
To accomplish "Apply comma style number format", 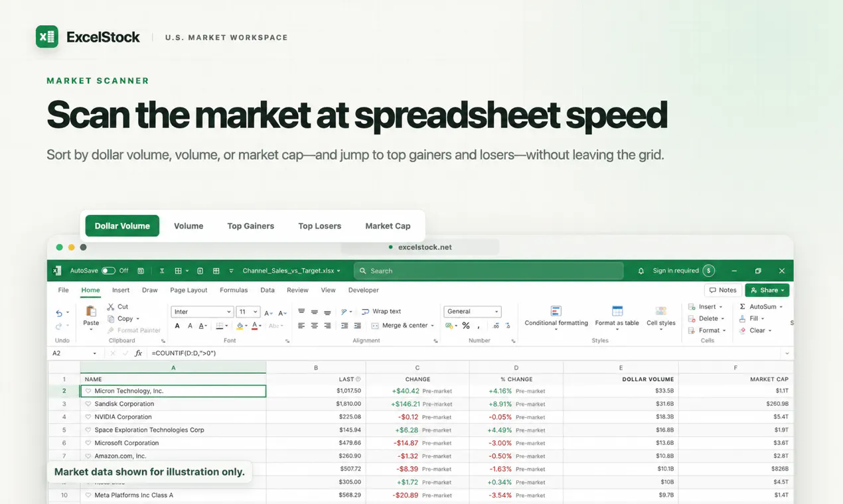I will pyautogui.click(x=479, y=326).
